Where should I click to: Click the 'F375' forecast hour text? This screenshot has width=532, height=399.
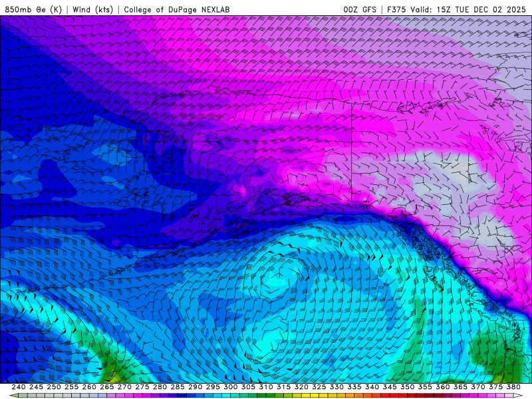[x=397, y=9]
